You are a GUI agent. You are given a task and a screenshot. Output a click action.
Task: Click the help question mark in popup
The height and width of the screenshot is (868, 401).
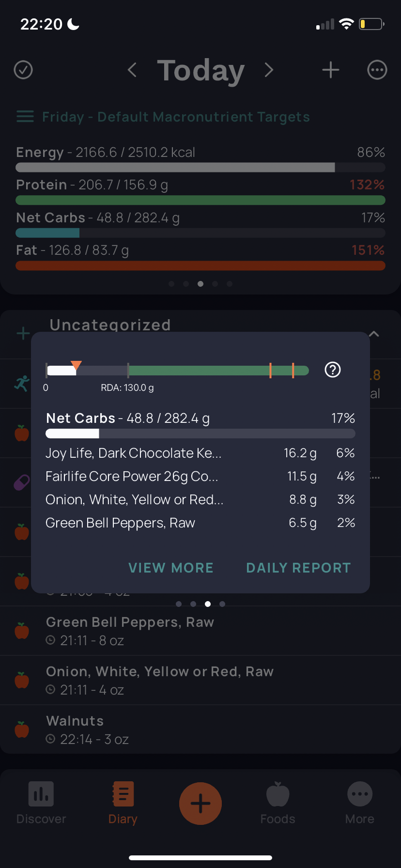333,370
